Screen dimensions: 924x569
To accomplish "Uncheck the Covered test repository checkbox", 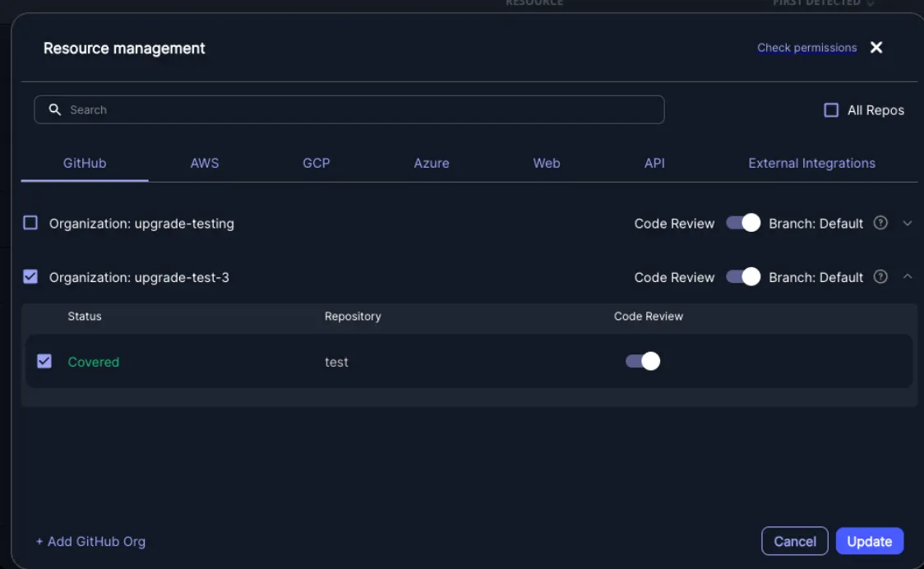I will (x=44, y=361).
